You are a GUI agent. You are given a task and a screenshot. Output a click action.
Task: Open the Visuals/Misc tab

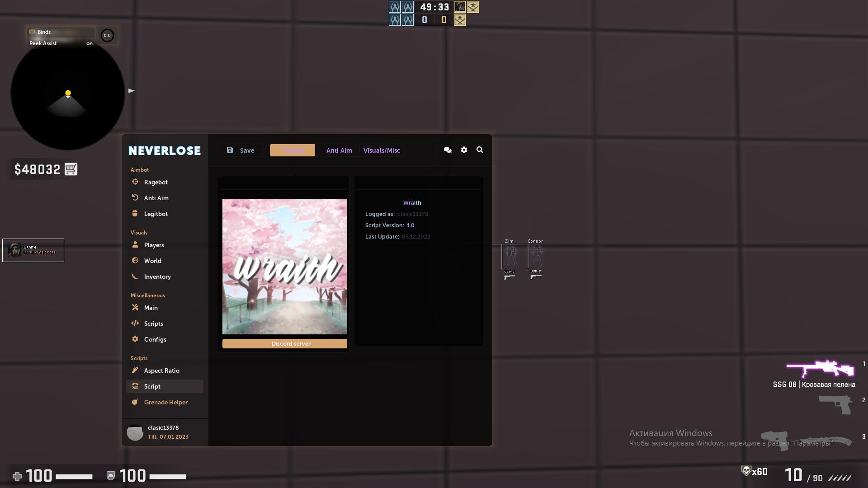point(382,150)
